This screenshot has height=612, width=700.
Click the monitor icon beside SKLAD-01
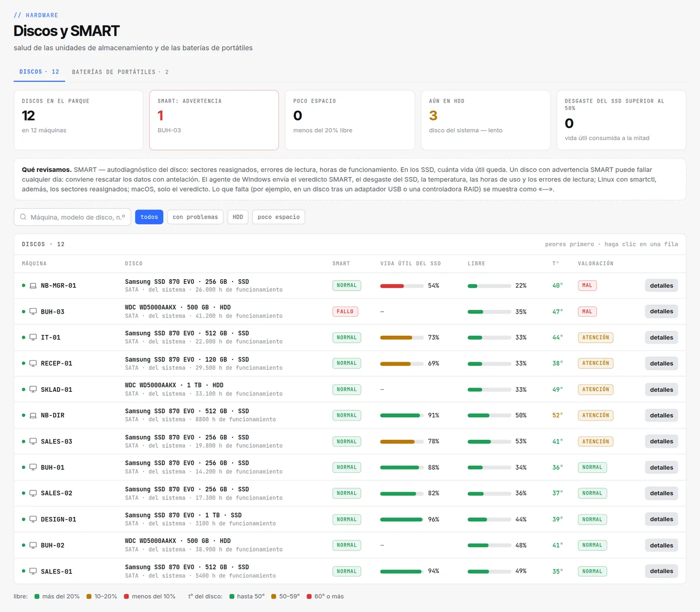coord(33,389)
